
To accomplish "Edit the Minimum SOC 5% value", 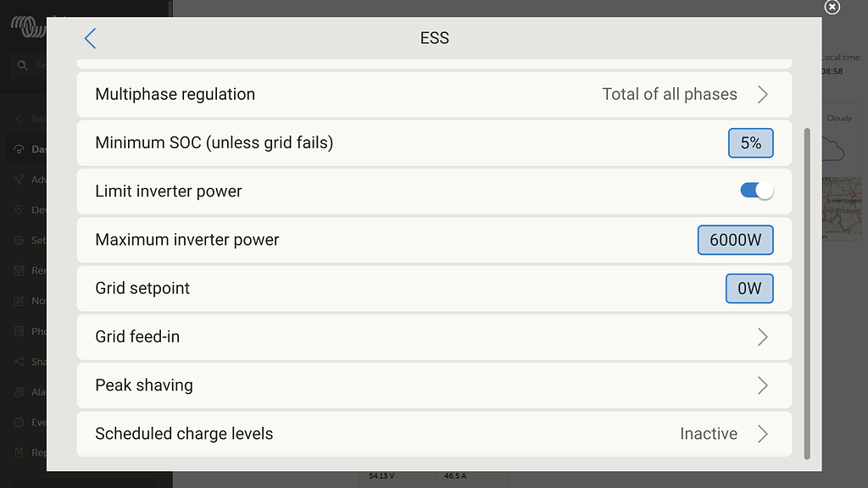I will click(750, 143).
